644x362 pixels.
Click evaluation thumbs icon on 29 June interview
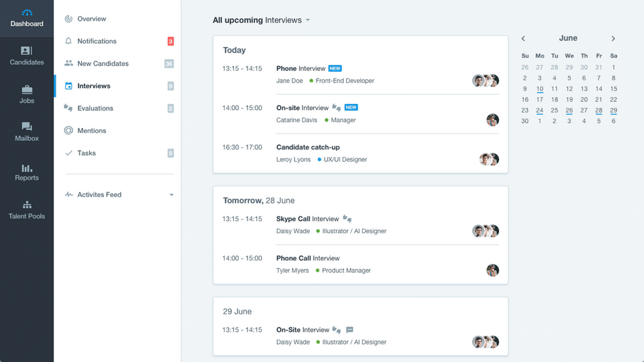(x=337, y=330)
